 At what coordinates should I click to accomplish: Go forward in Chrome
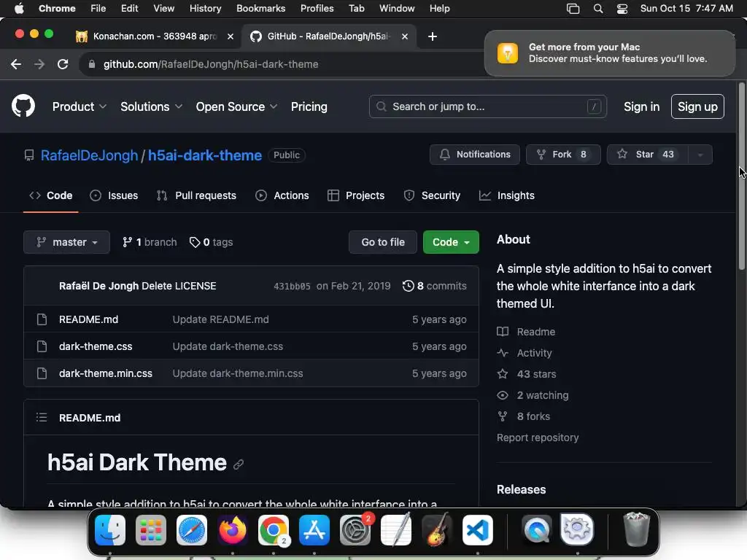coord(39,64)
